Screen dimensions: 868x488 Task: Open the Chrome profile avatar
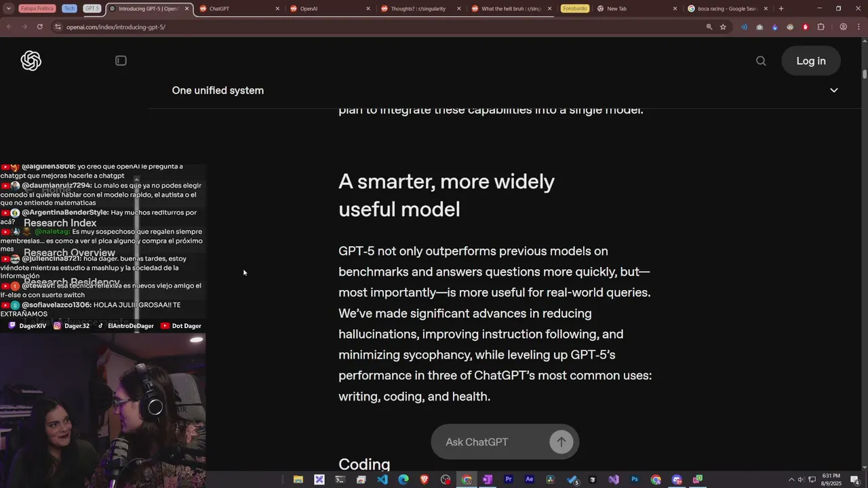[x=844, y=27]
